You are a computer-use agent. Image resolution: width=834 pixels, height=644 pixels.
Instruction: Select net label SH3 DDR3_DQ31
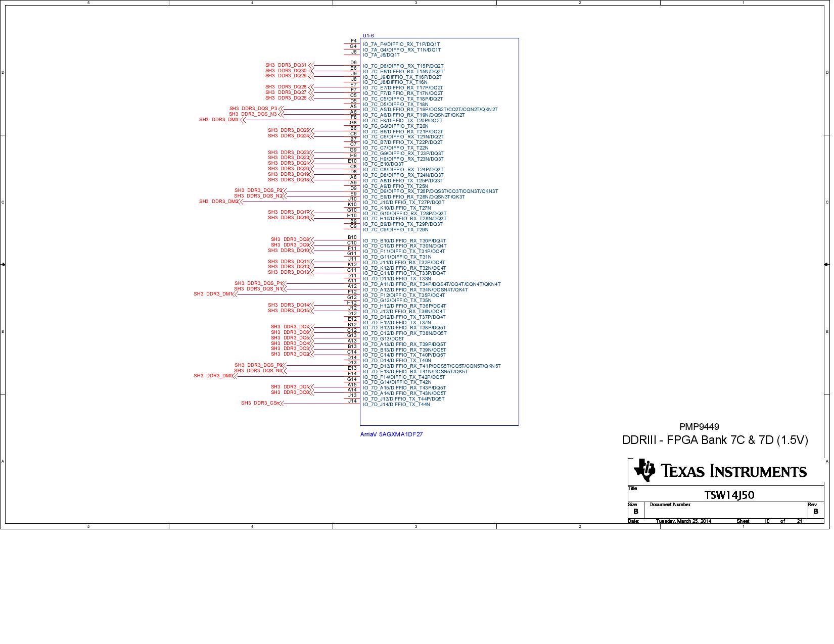pos(286,65)
